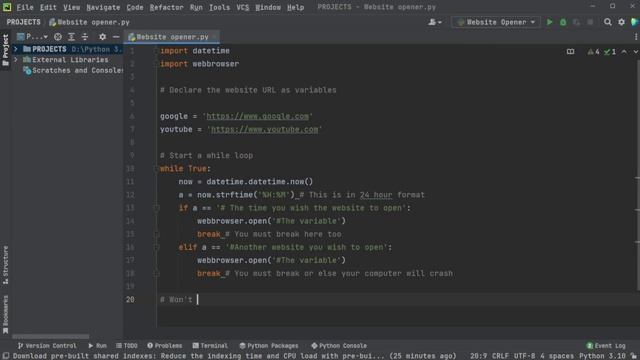The width and height of the screenshot is (640, 360).
Task: Open the Refactor menu
Action: tap(167, 7)
